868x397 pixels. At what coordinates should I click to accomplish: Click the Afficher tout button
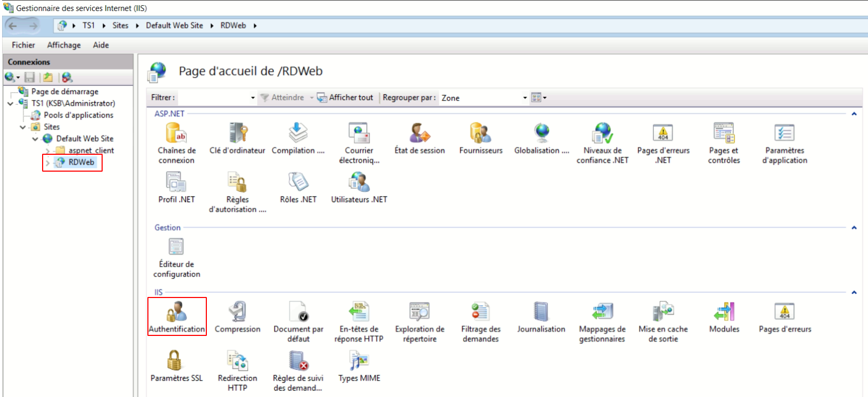tap(345, 97)
